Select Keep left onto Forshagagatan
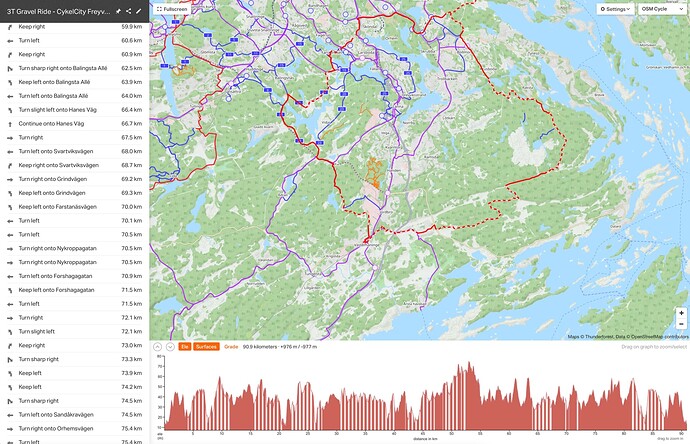 pyautogui.click(x=74, y=290)
